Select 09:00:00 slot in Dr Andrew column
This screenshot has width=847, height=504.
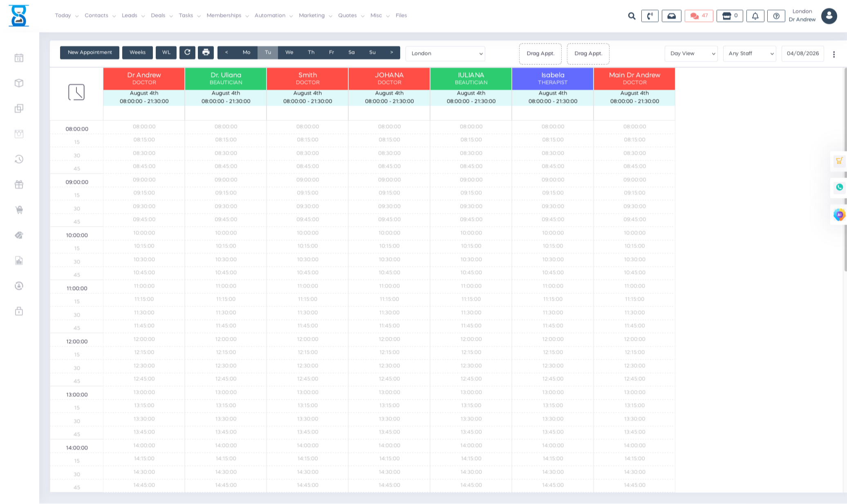click(144, 180)
